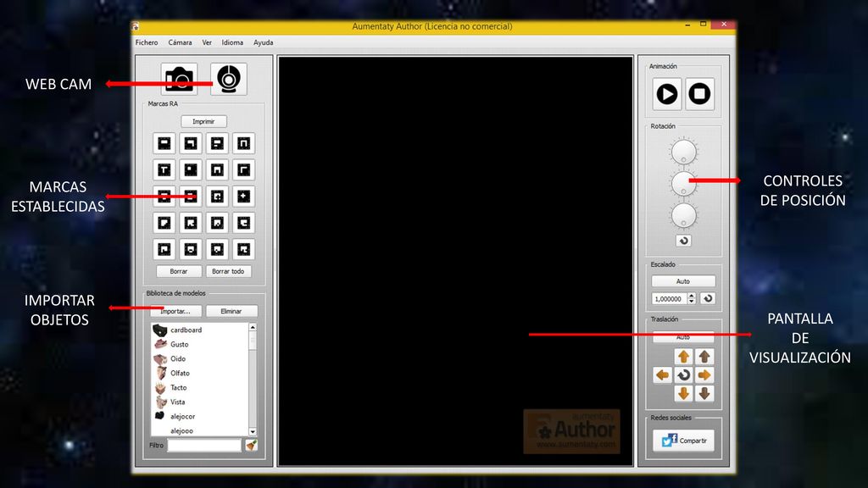Increase scale with the spinner up arrow
The height and width of the screenshot is (488, 868).
(692, 296)
